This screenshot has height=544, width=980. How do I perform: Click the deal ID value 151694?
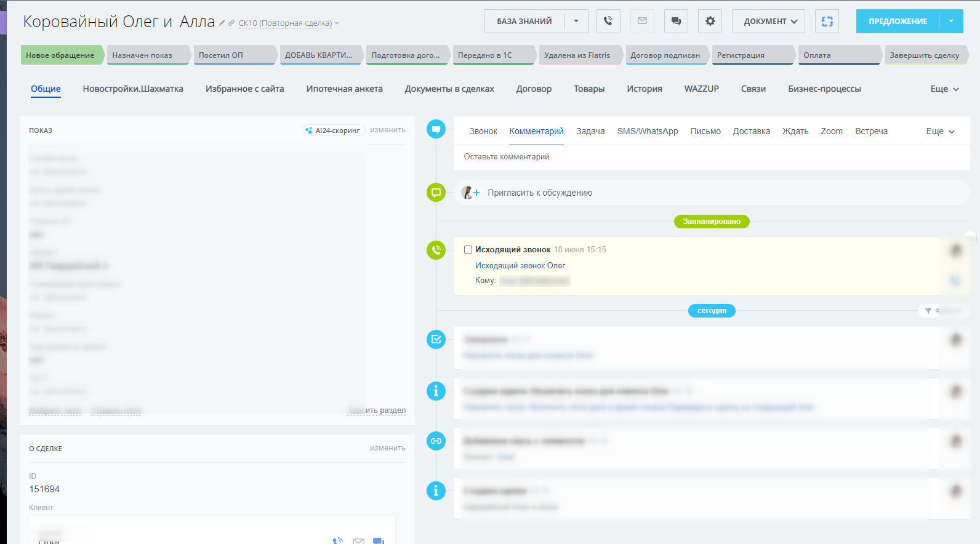(44, 489)
